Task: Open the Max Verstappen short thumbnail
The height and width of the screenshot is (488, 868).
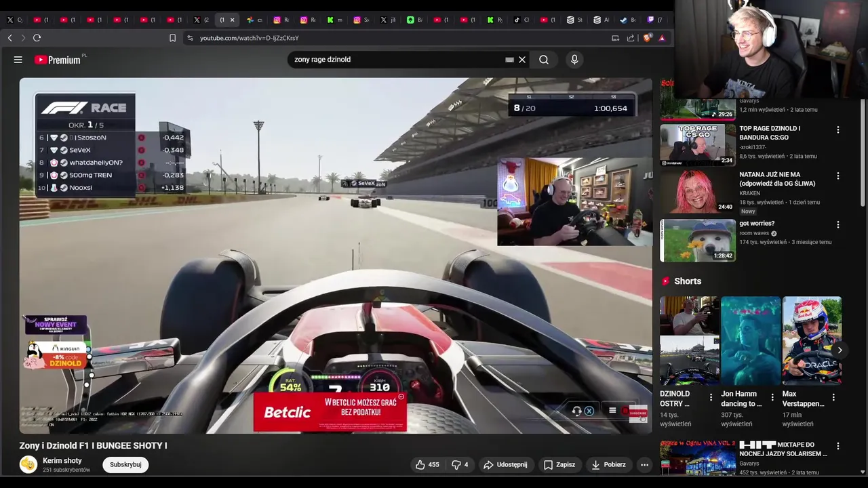Action: tap(812, 341)
